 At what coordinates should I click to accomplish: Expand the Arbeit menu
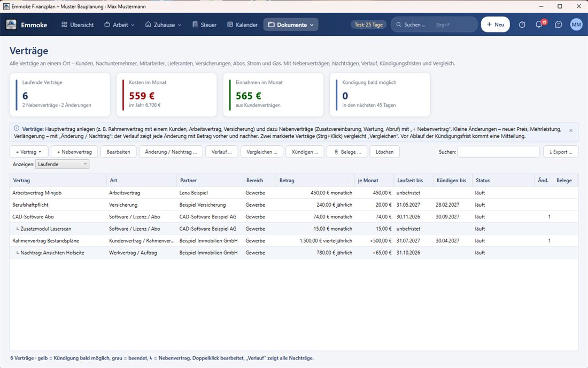coord(119,25)
